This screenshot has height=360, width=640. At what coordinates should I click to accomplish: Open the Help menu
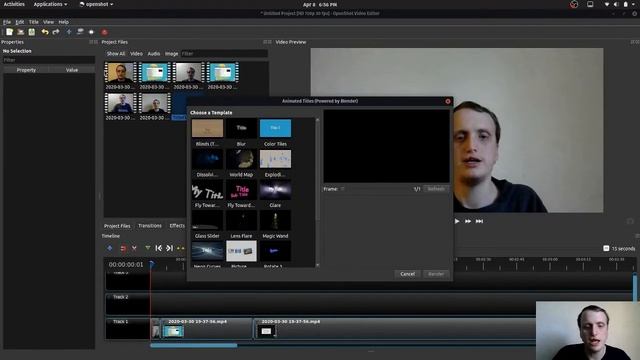click(x=63, y=22)
